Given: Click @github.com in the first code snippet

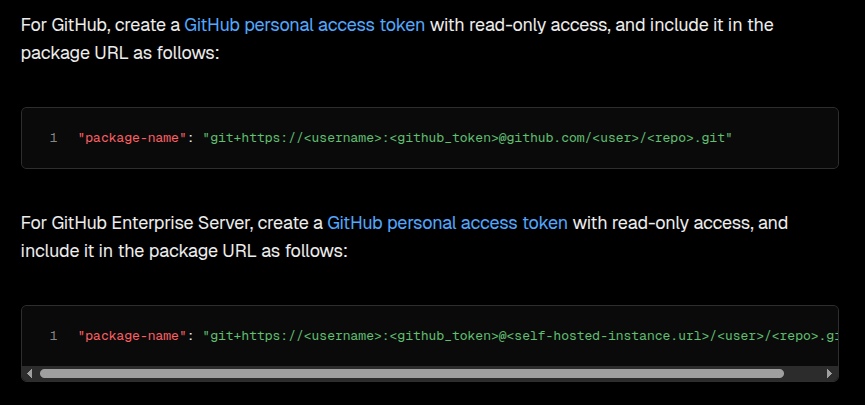Looking at the screenshot, I should 541,138.
